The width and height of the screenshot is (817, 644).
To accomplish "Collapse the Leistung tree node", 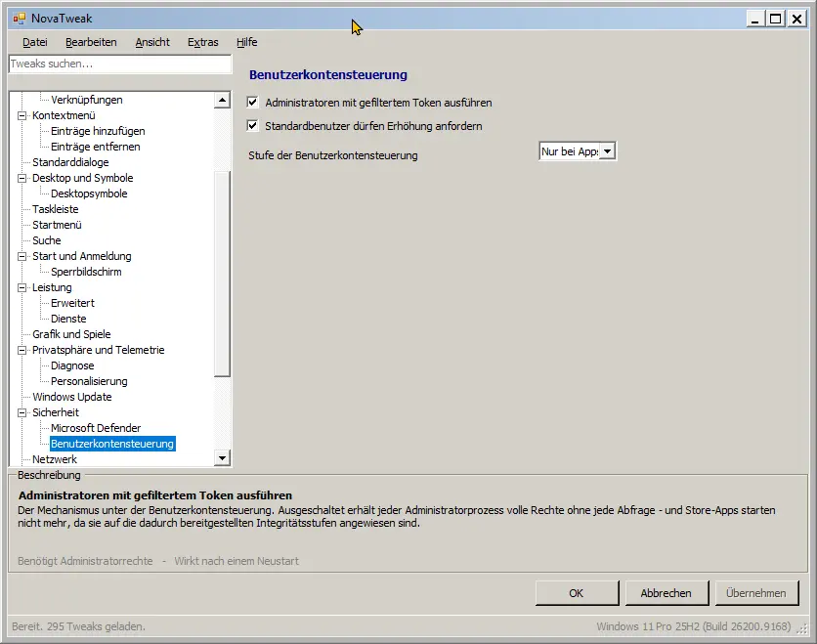I will coord(21,287).
